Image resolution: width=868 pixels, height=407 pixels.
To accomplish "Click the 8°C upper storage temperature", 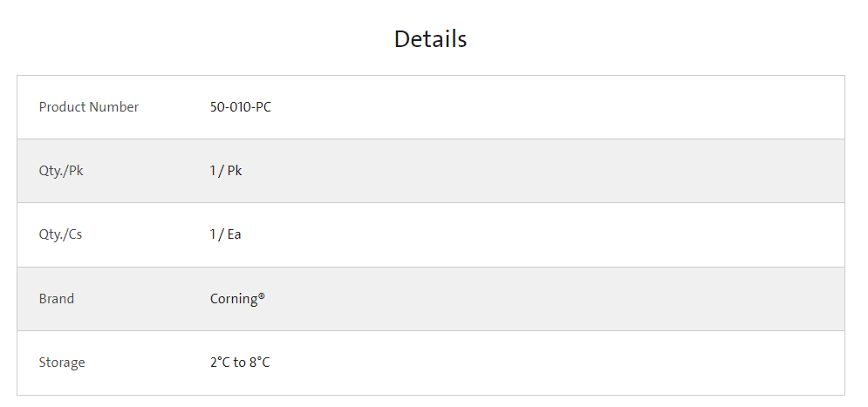I will tap(260, 363).
